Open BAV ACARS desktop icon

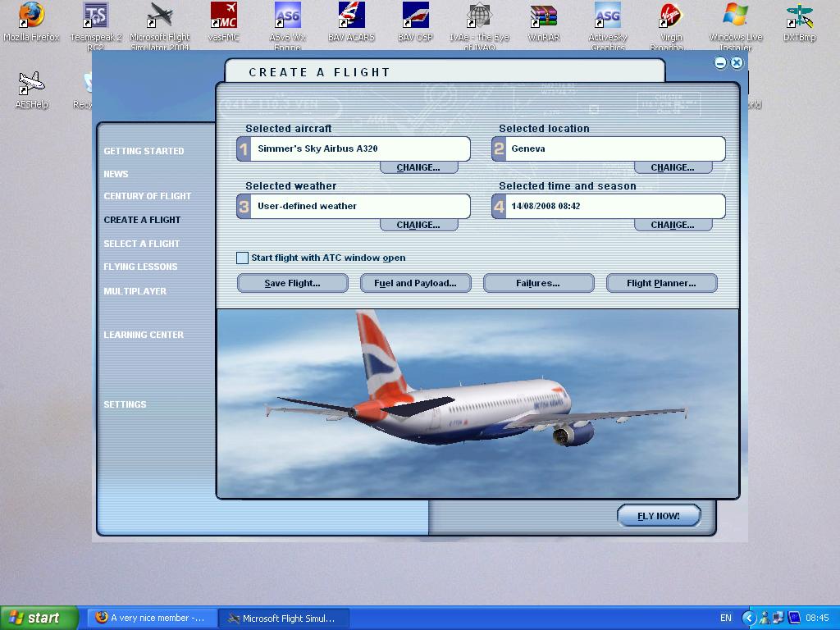click(x=351, y=16)
